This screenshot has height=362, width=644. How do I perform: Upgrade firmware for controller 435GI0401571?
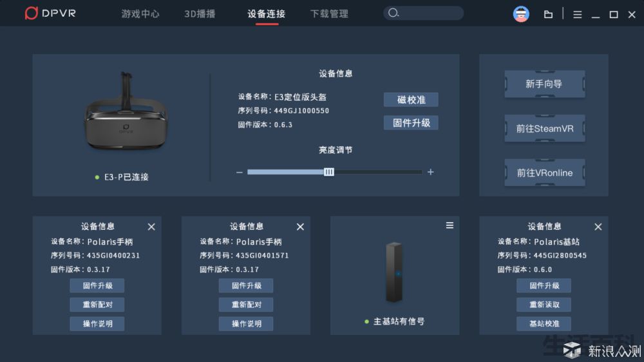coord(245,285)
